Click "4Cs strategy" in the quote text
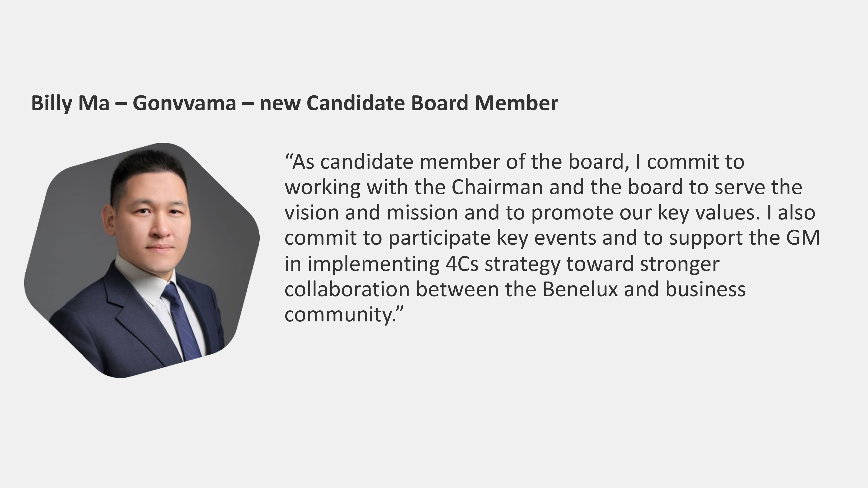 502,264
